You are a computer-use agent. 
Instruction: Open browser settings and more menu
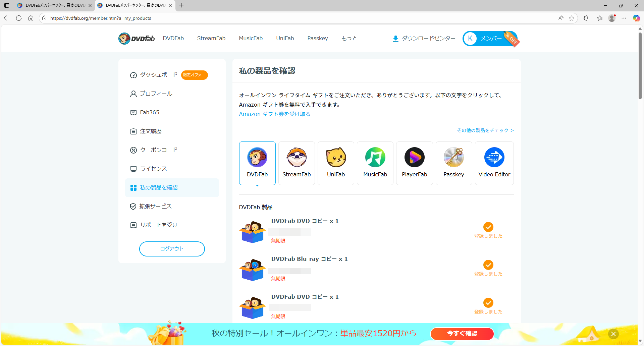[624, 18]
